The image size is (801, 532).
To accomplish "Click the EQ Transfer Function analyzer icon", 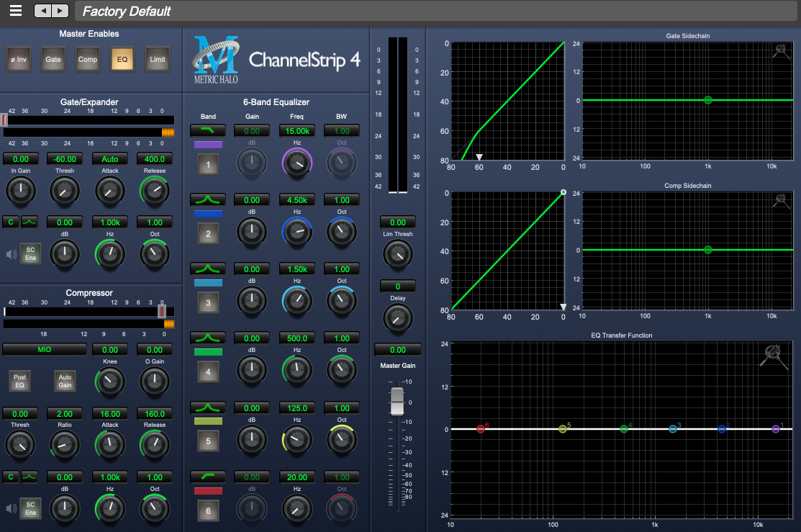I will tap(772, 357).
